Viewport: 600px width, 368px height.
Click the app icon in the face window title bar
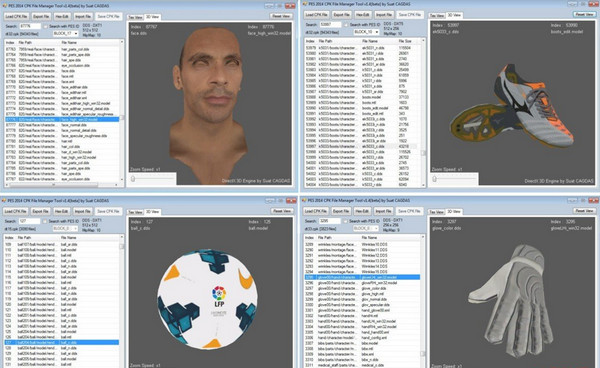[x=4, y=6]
